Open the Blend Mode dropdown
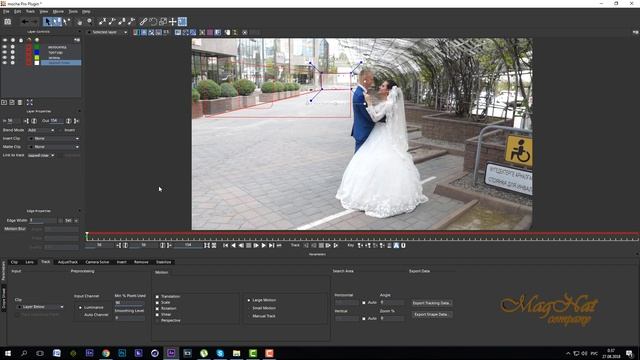The height and width of the screenshot is (360, 640). coord(41,130)
